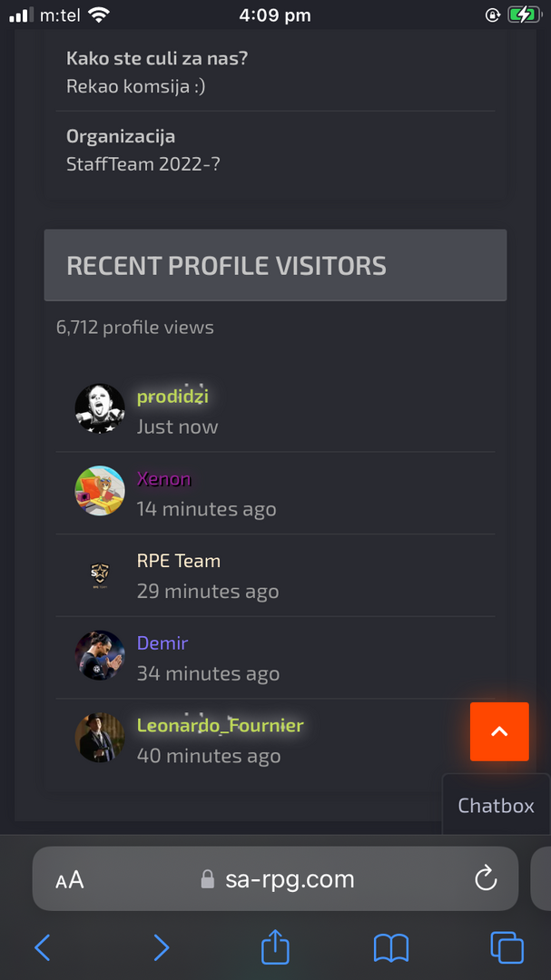Open the Chatbox tab
Screen dimensions: 551x980
pos(496,805)
